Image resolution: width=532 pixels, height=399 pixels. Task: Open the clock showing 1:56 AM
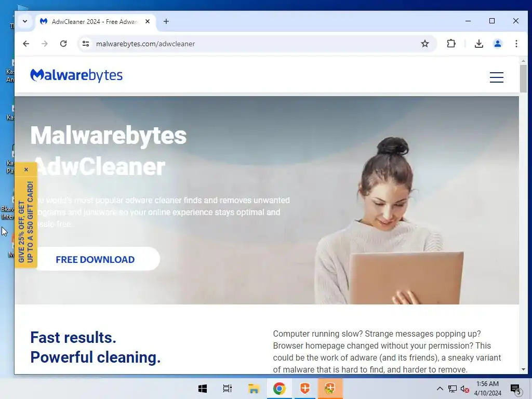(x=487, y=389)
